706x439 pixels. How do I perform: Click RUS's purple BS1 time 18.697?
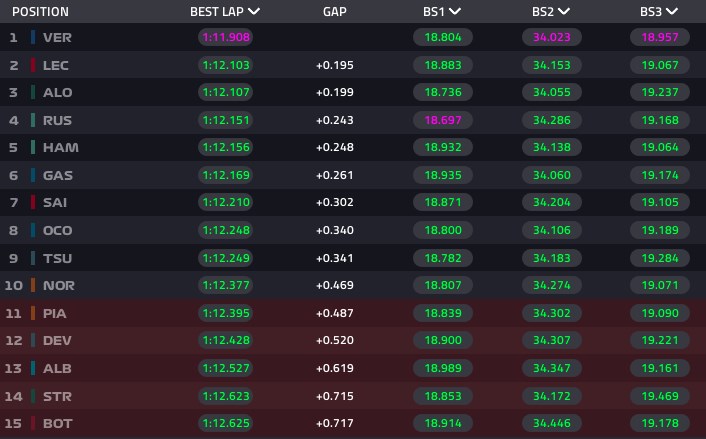point(443,120)
